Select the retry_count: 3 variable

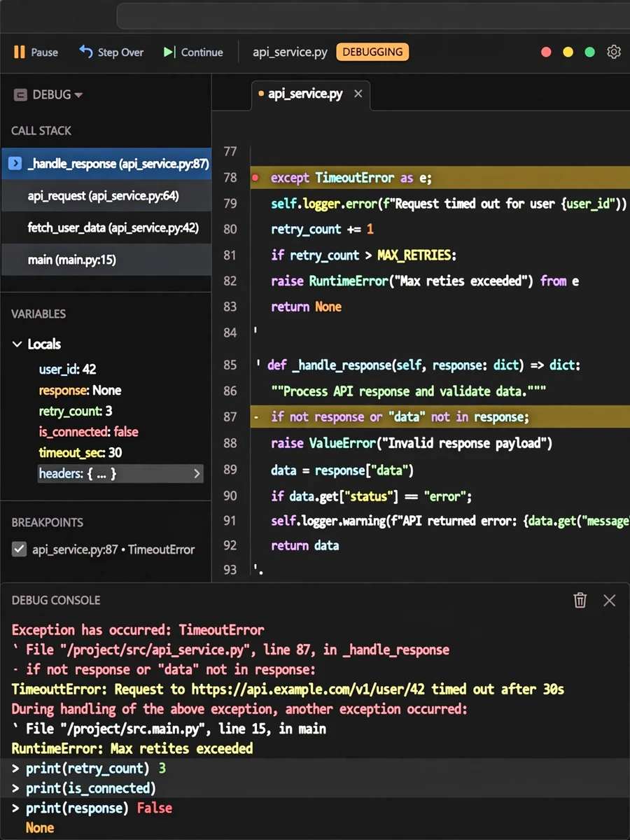pos(76,411)
